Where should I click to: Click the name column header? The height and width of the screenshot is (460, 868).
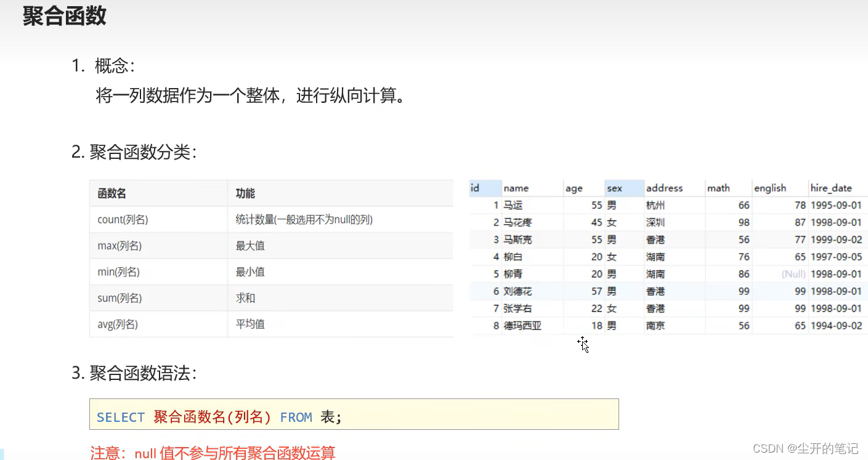point(532,188)
